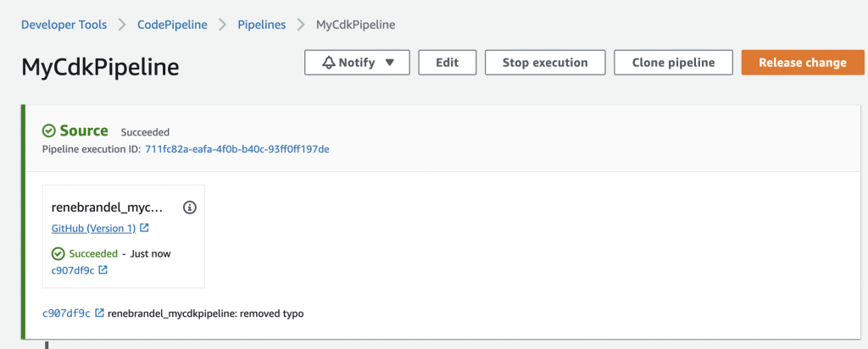Click the Clone pipeline button
Screen dimensions: 868x349
pos(673,63)
